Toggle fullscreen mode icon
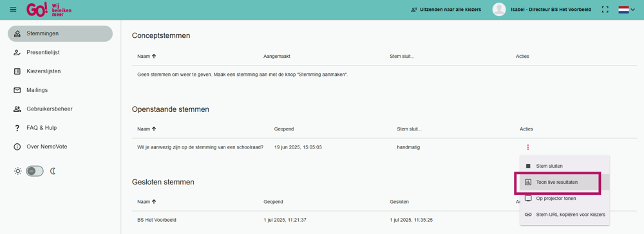This screenshot has height=234, width=644. pos(605,10)
